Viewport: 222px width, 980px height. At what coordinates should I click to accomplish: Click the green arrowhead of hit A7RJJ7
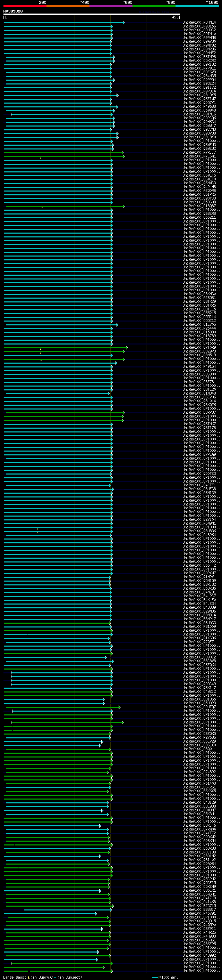pyautogui.click(x=123, y=153)
